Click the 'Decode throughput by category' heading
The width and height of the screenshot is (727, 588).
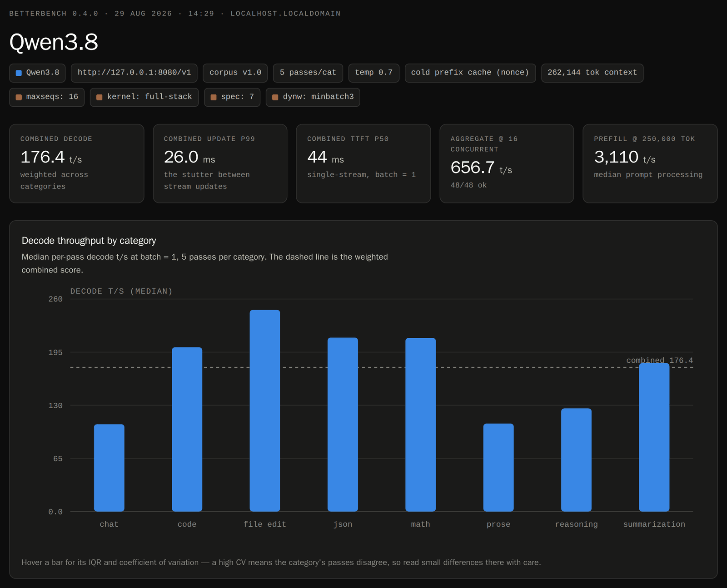click(89, 241)
